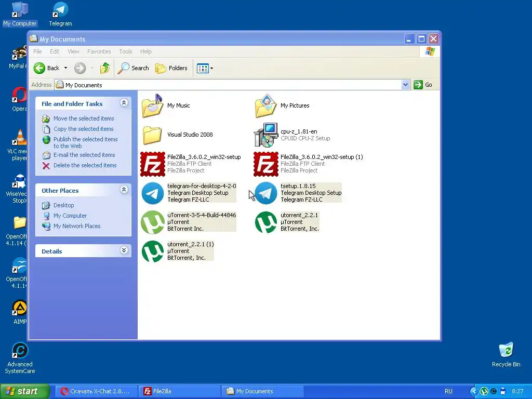Screen dimensions: 532x399
Task: Collapse the File and Folder Tasks panel
Action: 124,103
